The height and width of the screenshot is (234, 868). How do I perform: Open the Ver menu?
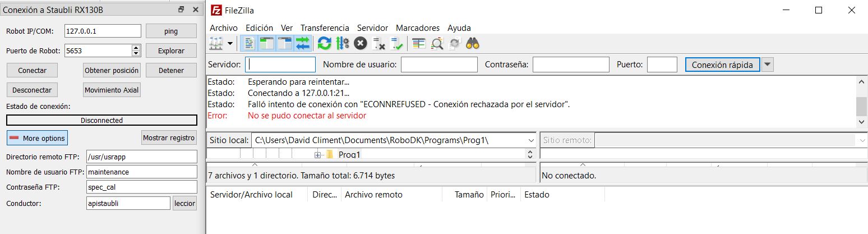(287, 27)
